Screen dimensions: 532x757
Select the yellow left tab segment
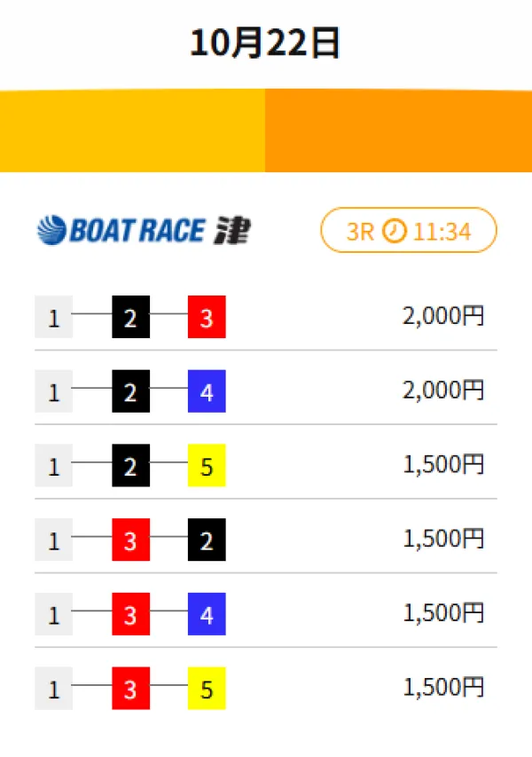133,131
